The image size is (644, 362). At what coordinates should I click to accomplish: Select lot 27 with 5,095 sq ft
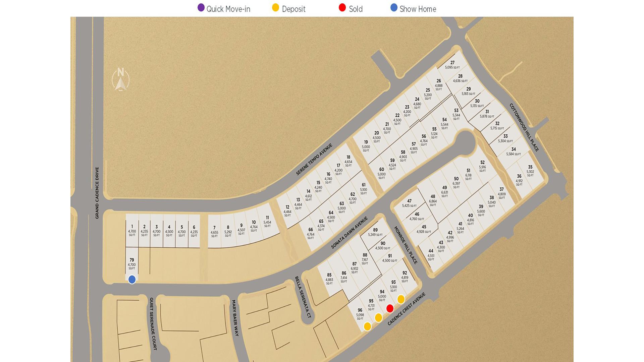pos(452,65)
